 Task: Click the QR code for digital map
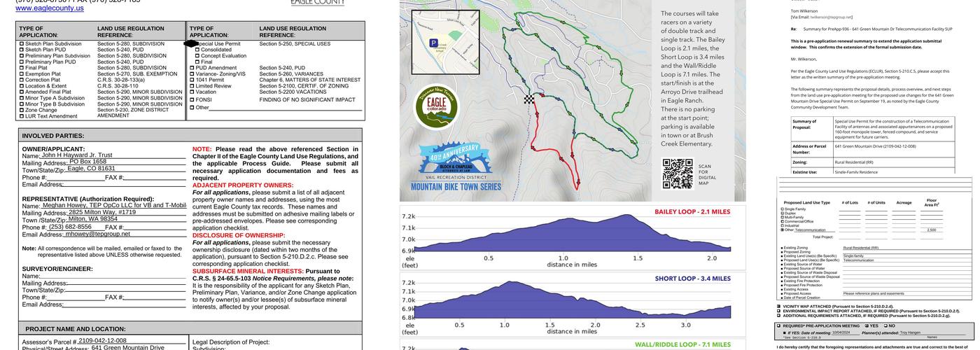(677, 174)
